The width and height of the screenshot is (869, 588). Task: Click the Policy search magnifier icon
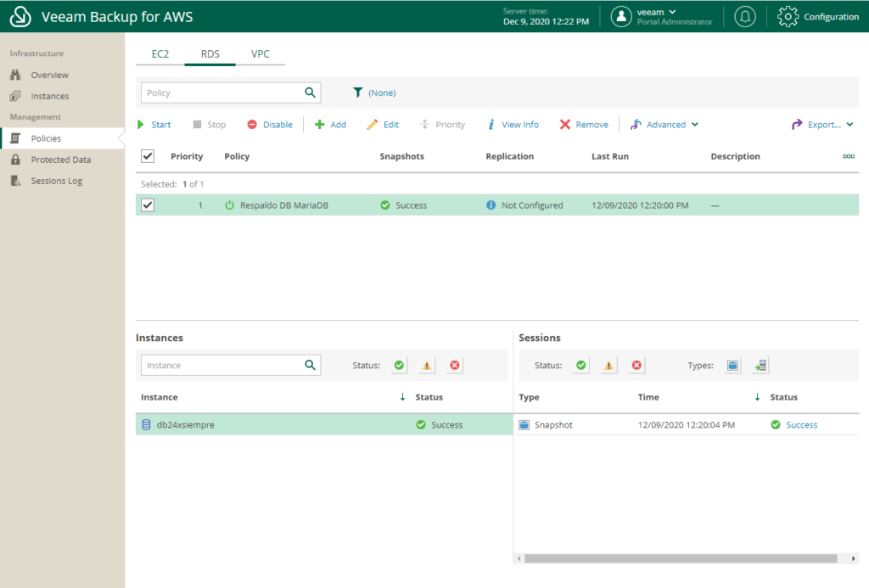pyautogui.click(x=310, y=92)
